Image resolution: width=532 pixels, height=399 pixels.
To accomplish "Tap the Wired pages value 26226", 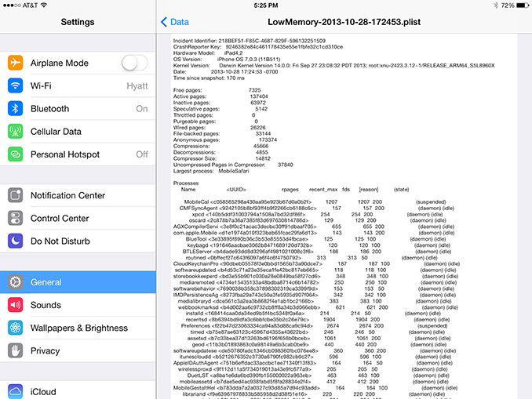I will (x=258, y=128).
